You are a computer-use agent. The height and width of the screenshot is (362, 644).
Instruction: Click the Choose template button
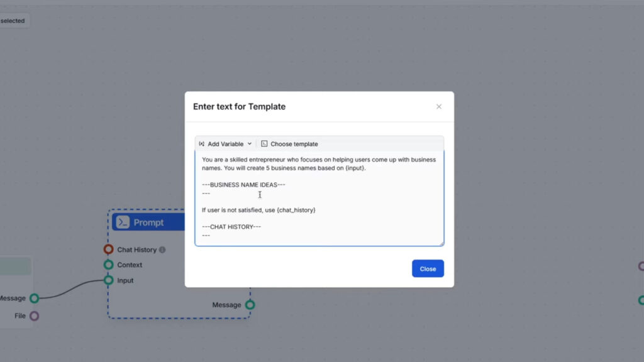pyautogui.click(x=289, y=144)
